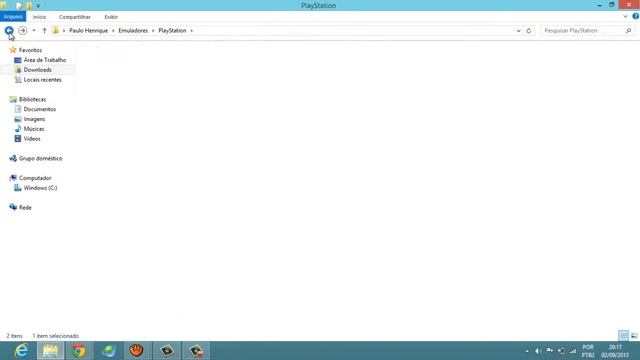Open Músicas library
This screenshot has width=640, height=360.
(x=33, y=129)
